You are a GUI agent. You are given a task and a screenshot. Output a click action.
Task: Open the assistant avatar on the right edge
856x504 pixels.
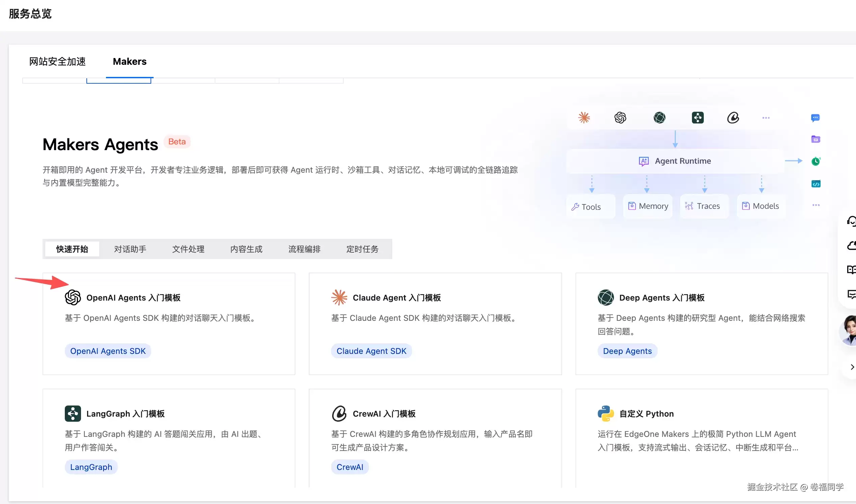848,330
